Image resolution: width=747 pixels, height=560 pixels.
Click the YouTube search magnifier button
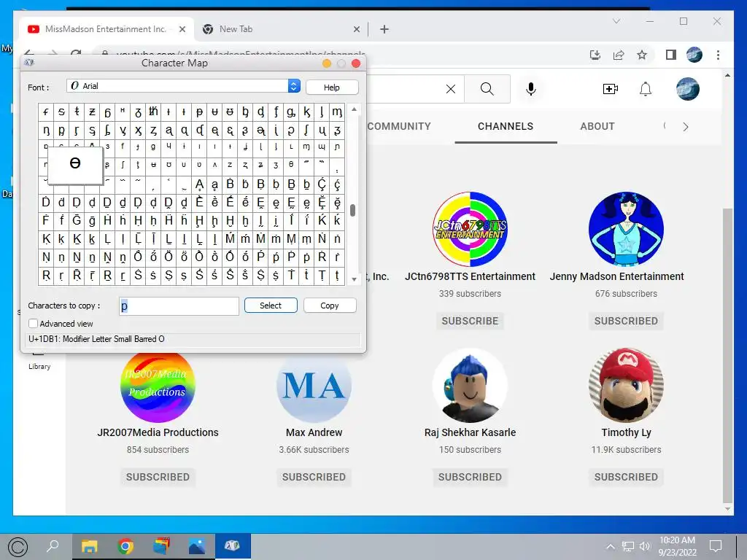click(487, 88)
